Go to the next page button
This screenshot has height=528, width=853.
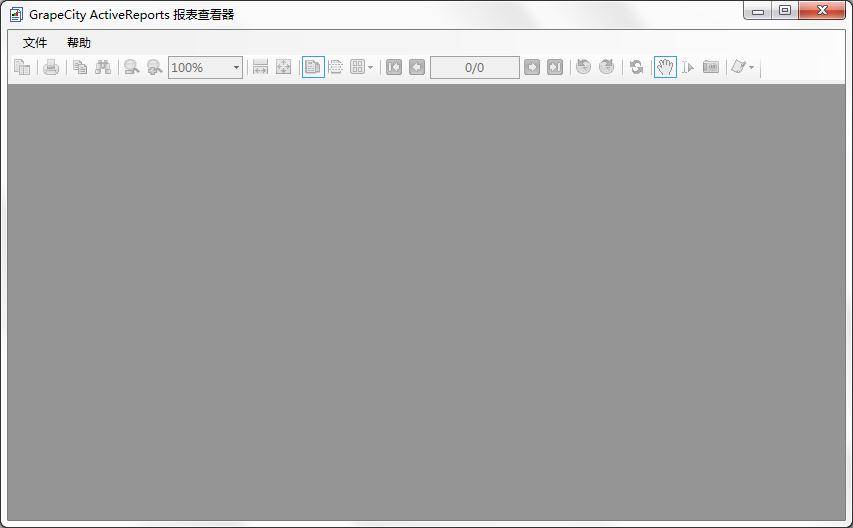click(532, 67)
